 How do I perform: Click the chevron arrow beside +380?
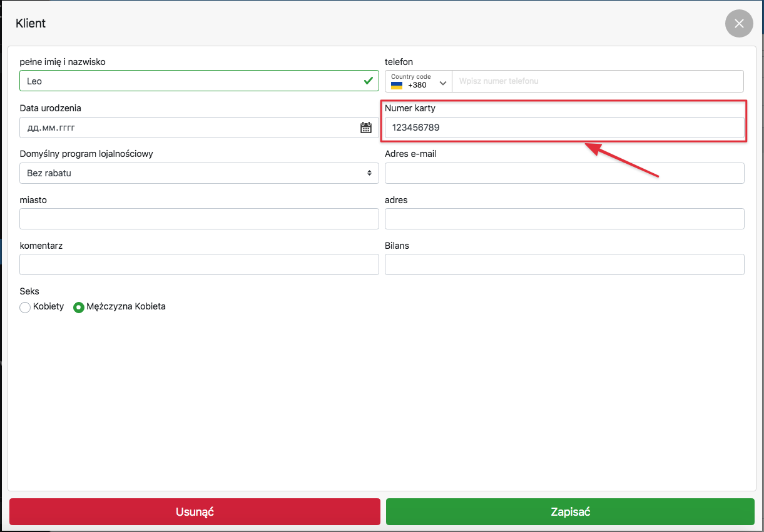[x=443, y=83]
